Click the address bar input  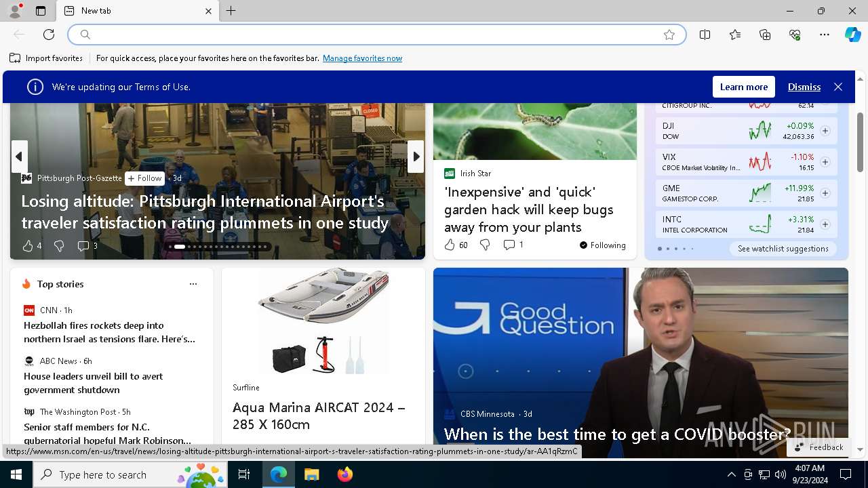[x=376, y=35]
